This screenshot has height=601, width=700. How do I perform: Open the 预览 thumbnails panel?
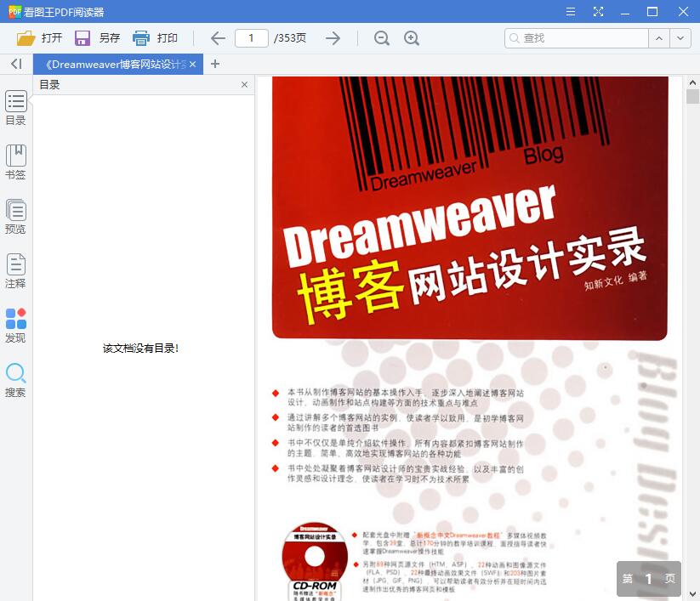coord(15,217)
